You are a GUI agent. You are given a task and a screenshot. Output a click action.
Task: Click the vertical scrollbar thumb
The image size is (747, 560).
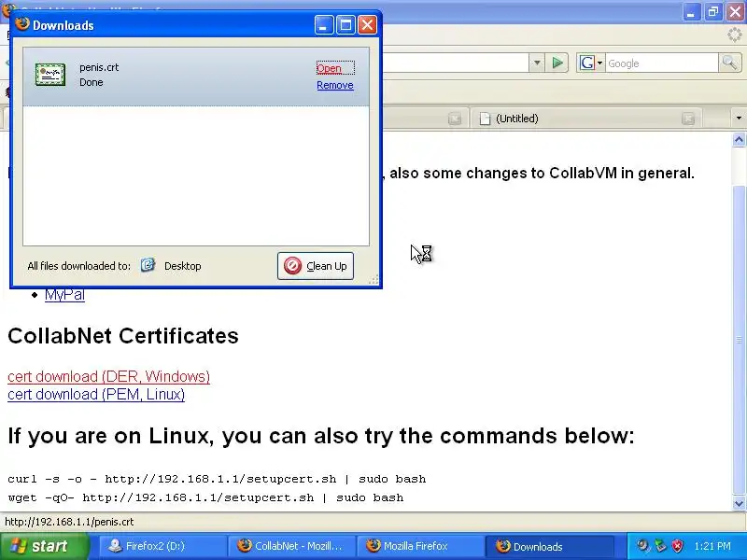(x=739, y=339)
